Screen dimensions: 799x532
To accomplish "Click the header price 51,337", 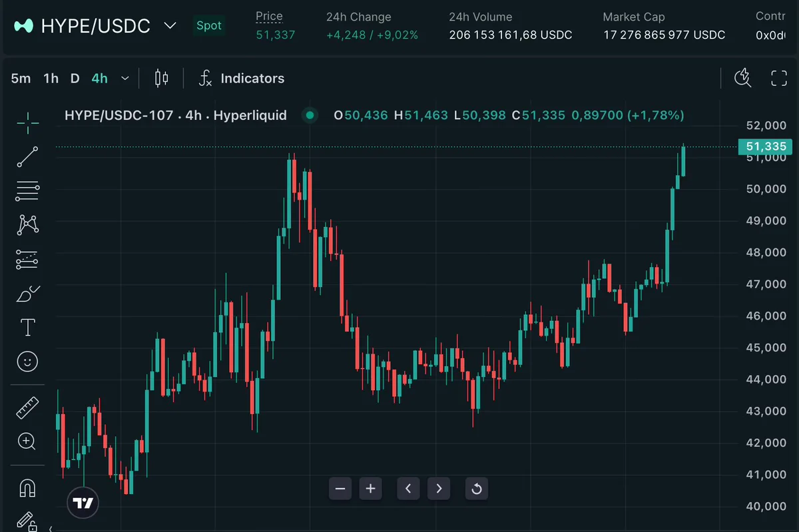I will (276, 35).
